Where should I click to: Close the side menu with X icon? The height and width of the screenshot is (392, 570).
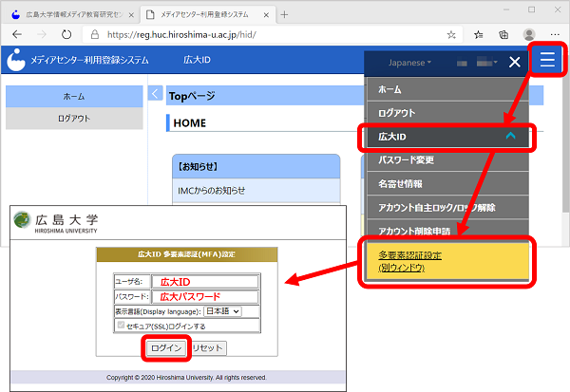click(515, 62)
